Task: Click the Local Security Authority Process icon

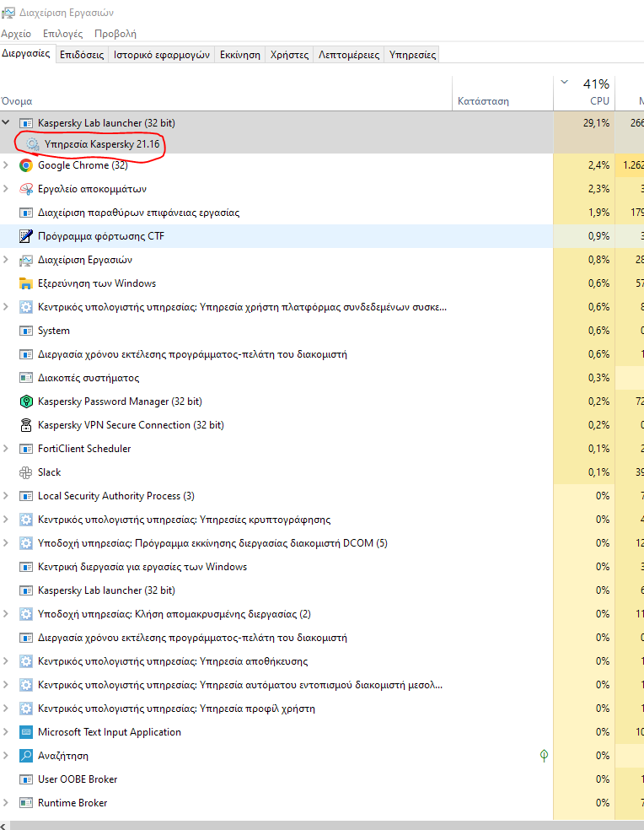Action: point(26,496)
